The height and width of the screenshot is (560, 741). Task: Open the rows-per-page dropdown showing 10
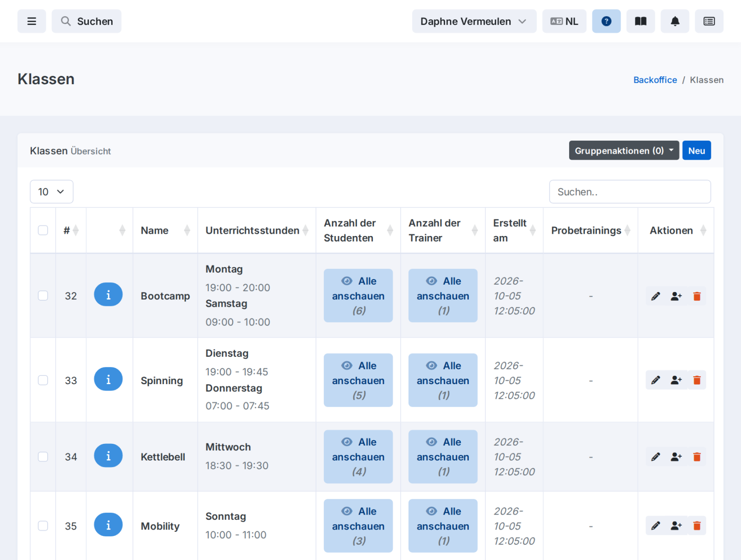[x=51, y=192]
